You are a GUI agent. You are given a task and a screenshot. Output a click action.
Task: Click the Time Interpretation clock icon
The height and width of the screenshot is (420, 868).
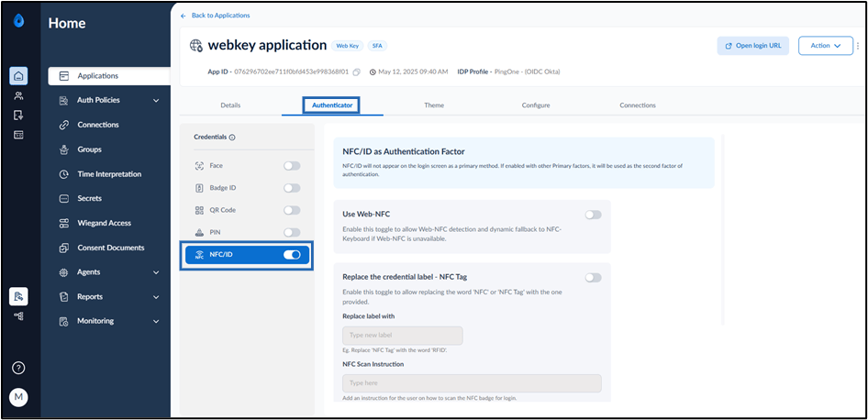63,174
